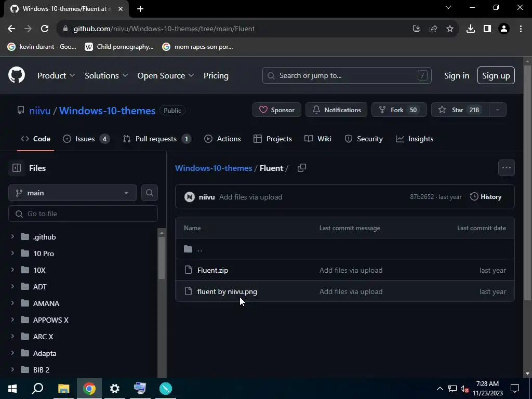
Task: Open the Chrome side panel
Action: pyautogui.click(x=487, y=29)
